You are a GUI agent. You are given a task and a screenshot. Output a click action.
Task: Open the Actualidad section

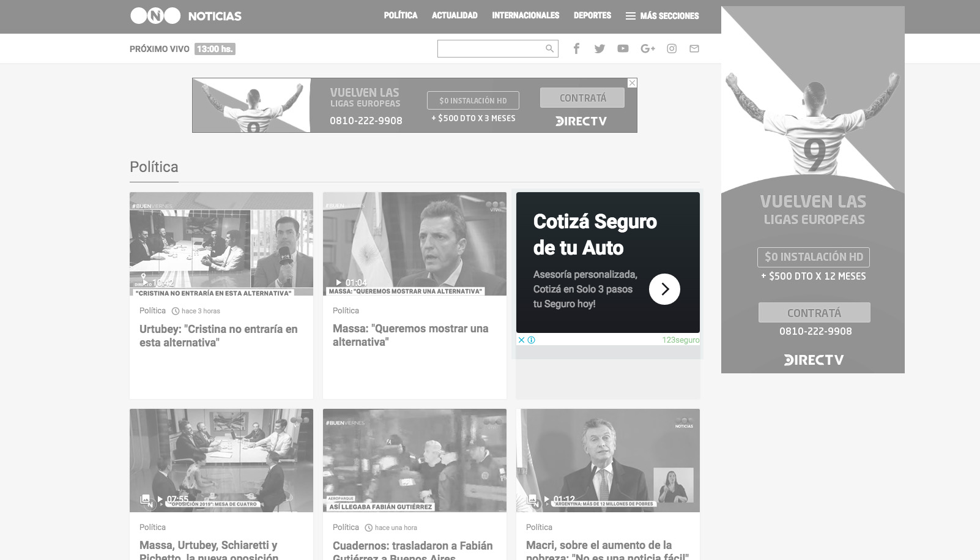tap(455, 16)
